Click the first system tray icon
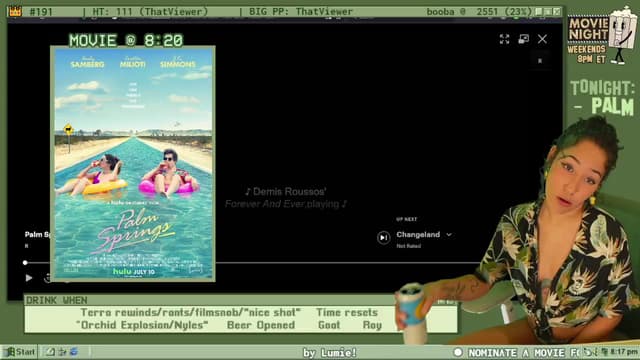Viewport: 640px width, 360px height. (x=587, y=351)
